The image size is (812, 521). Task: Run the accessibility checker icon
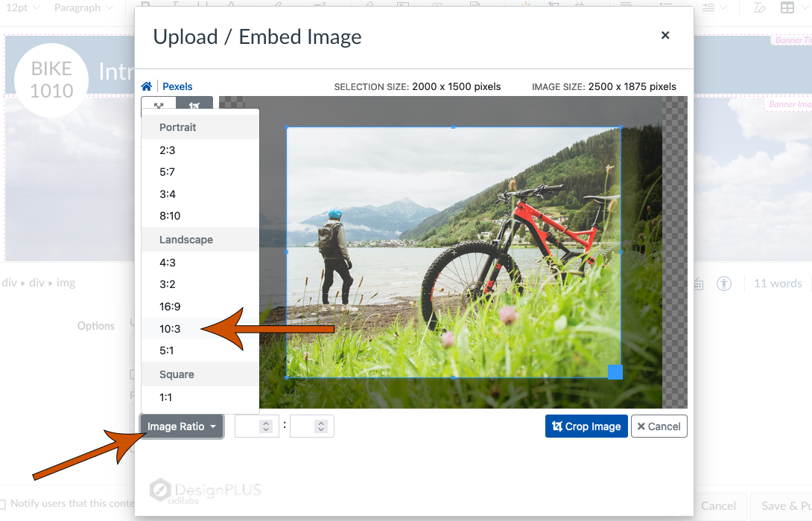click(x=723, y=283)
